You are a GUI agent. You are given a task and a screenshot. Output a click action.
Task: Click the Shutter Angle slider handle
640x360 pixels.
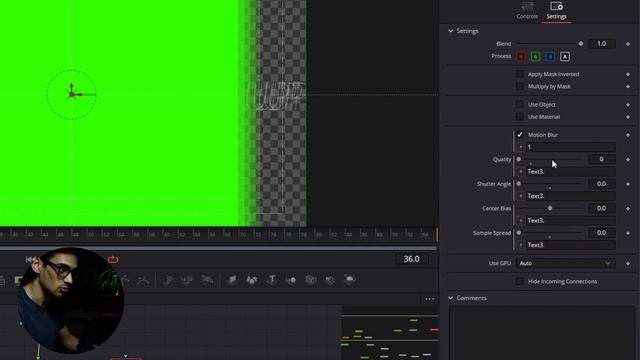click(519, 184)
